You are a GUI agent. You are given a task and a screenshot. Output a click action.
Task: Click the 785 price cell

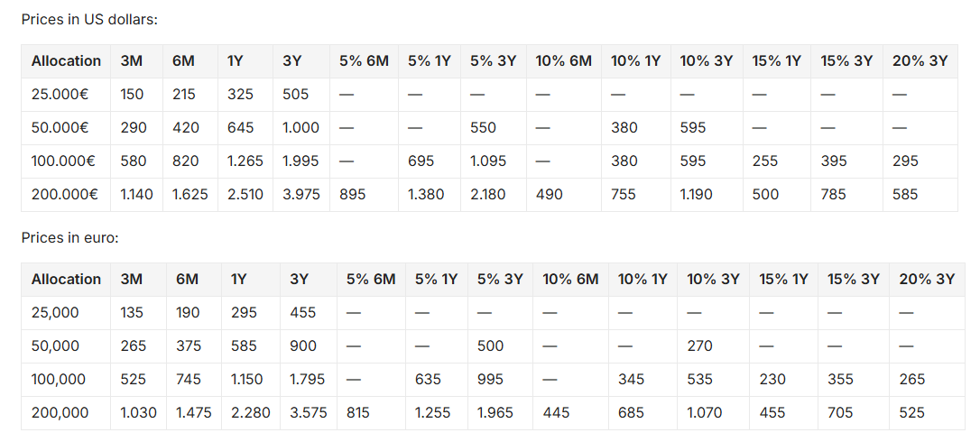[x=834, y=194]
